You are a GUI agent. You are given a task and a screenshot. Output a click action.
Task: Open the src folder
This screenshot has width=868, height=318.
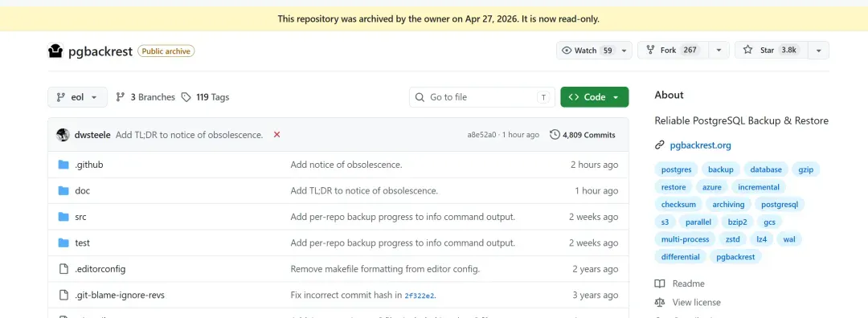pos(81,217)
